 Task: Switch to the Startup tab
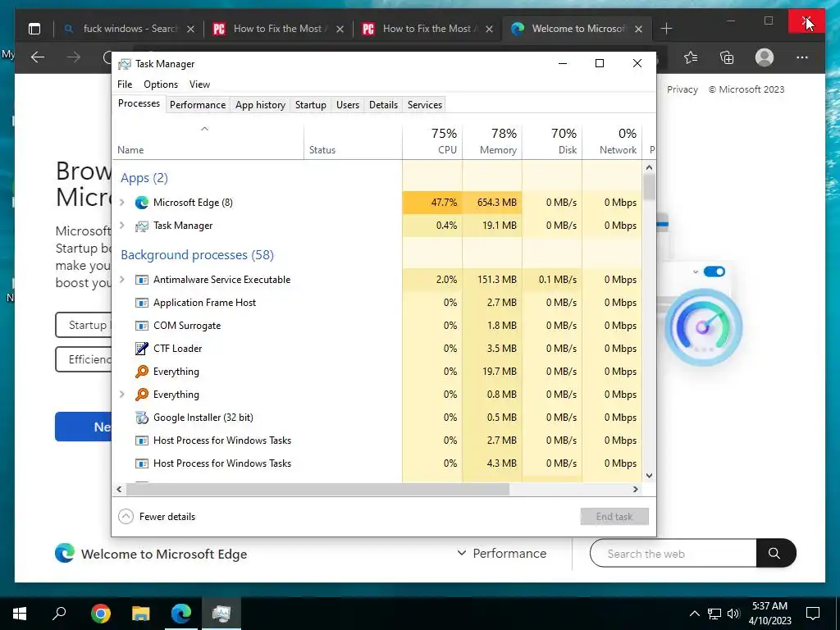coord(311,105)
